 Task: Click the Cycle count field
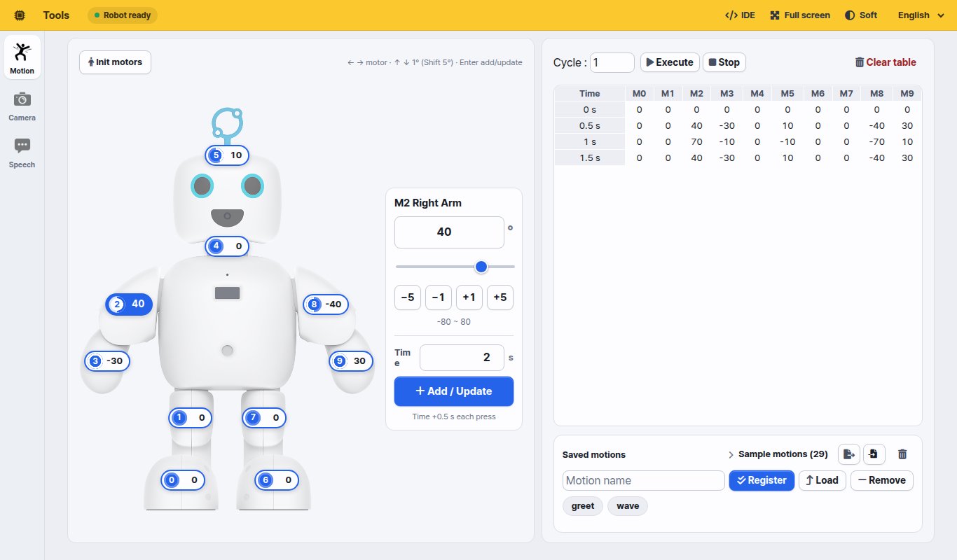612,62
